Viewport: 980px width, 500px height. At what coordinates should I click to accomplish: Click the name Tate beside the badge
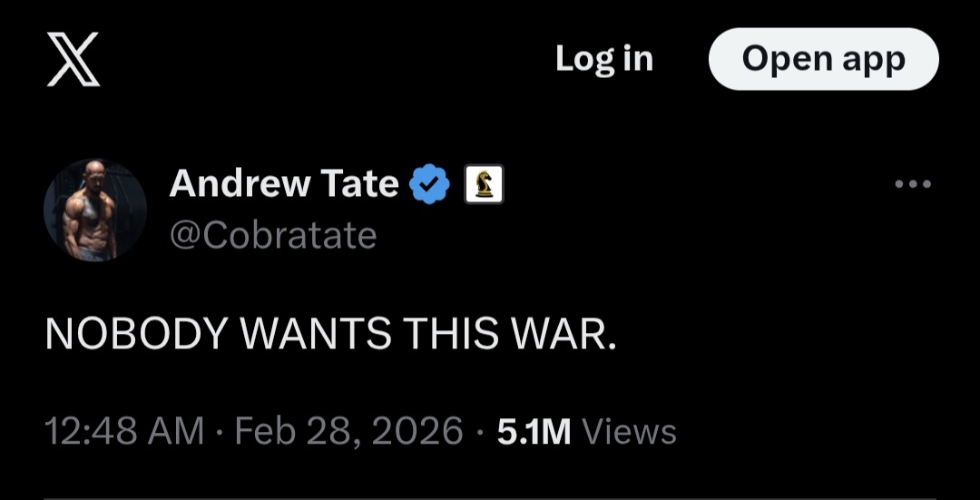tap(359, 183)
